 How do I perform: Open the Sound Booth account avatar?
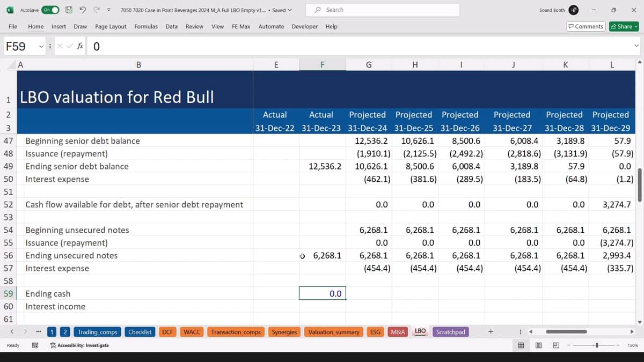[x=574, y=10]
